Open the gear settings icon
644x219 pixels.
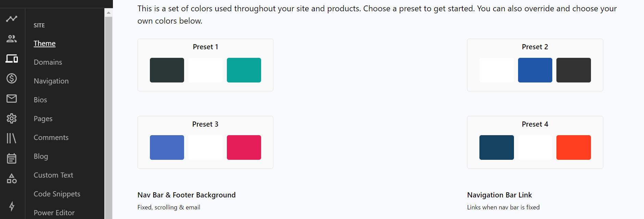pyautogui.click(x=12, y=118)
